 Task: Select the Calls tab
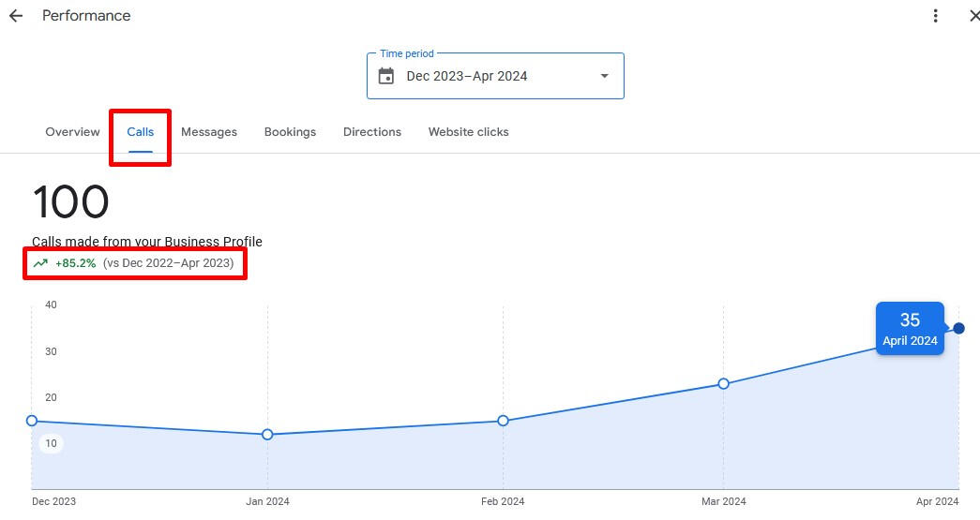(141, 132)
